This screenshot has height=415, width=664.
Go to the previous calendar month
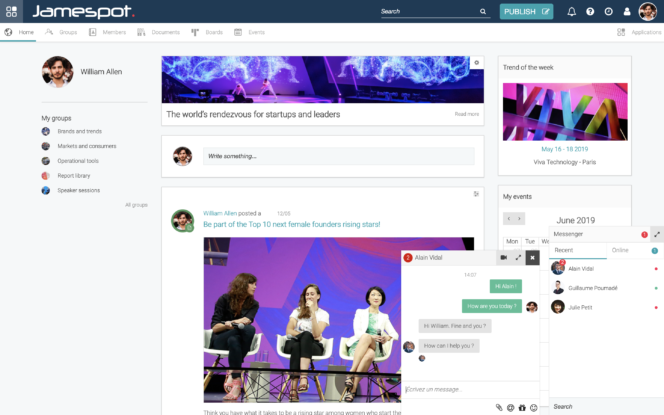click(508, 218)
